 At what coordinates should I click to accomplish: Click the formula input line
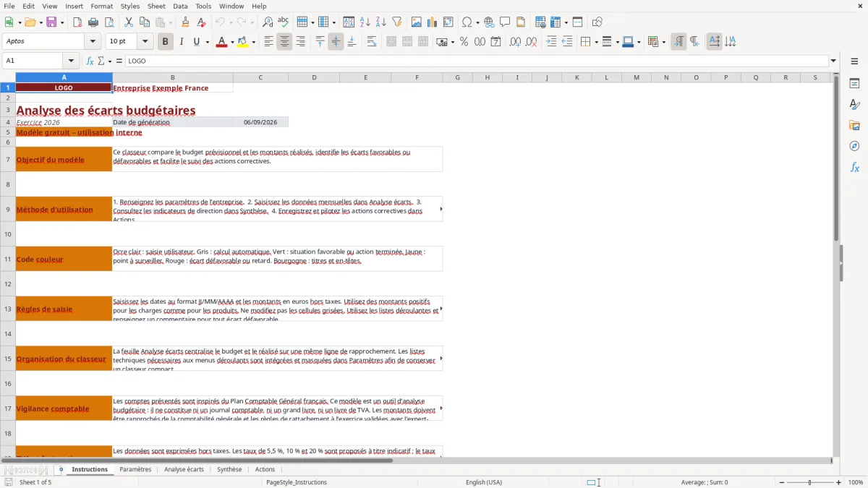point(477,61)
